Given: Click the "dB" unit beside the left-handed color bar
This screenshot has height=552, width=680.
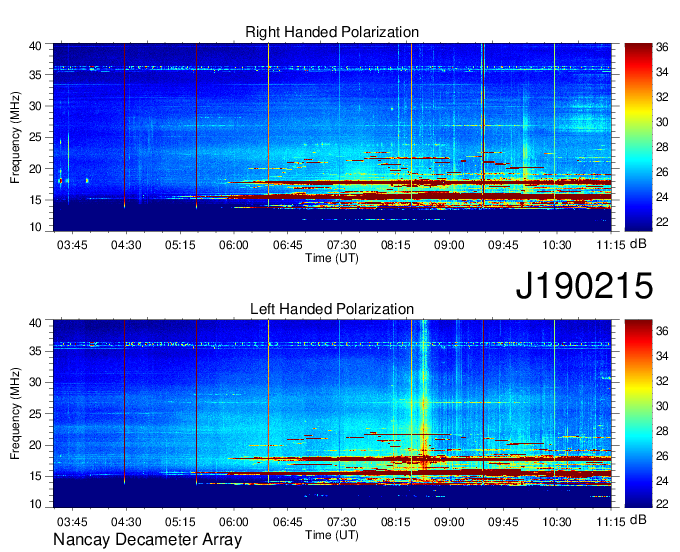Looking at the screenshot, I should click(x=638, y=520).
